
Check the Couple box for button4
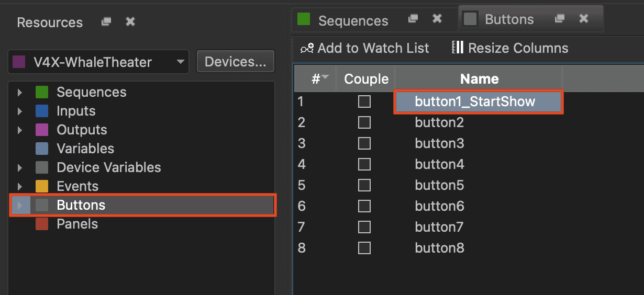point(364,164)
